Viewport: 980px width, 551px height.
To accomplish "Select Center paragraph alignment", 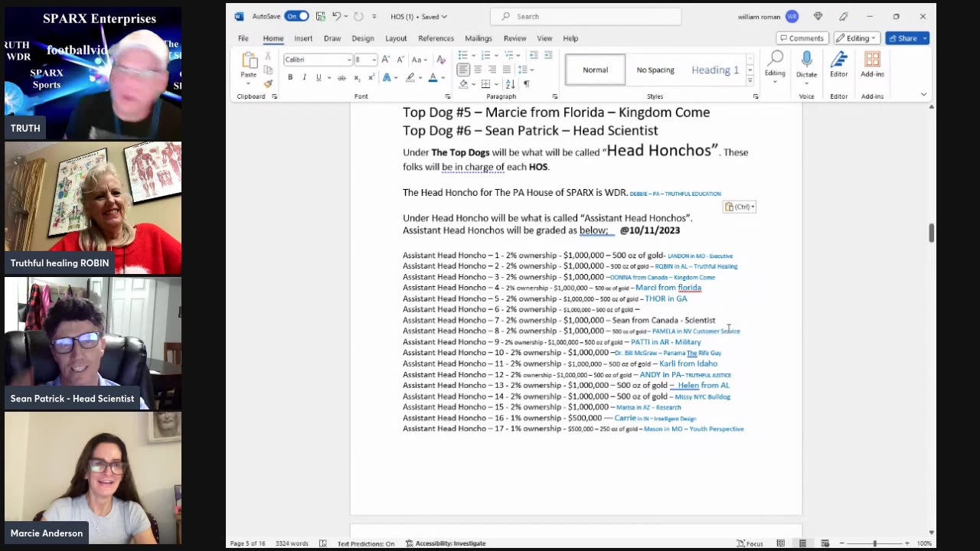I will (x=478, y=70).
